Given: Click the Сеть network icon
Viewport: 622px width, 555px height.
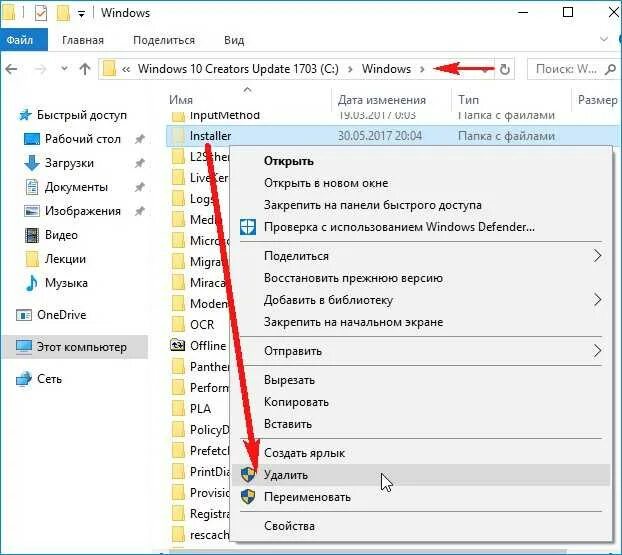Looking at the screenshot, I should coord(24,379).
